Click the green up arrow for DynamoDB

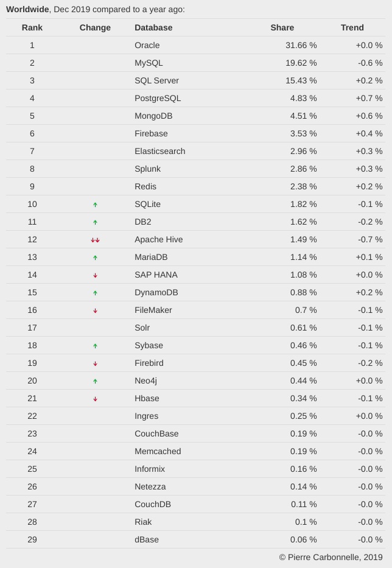click(95, 293)
